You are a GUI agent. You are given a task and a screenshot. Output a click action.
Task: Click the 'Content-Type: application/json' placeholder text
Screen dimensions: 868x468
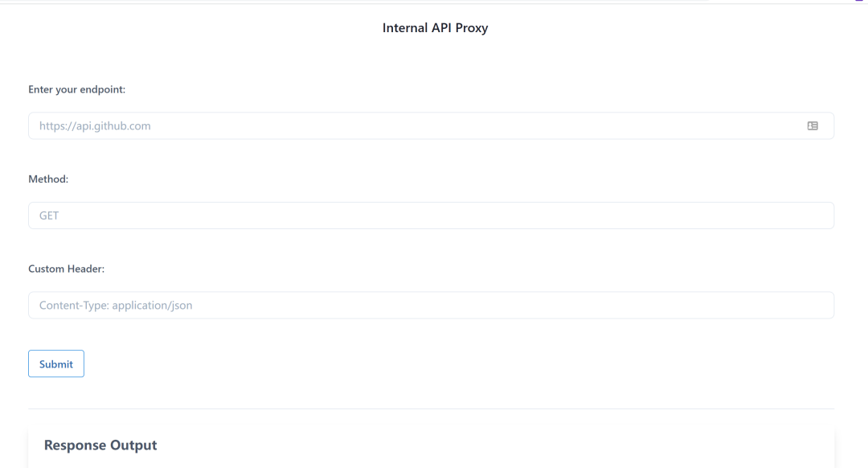coord(116,306)
